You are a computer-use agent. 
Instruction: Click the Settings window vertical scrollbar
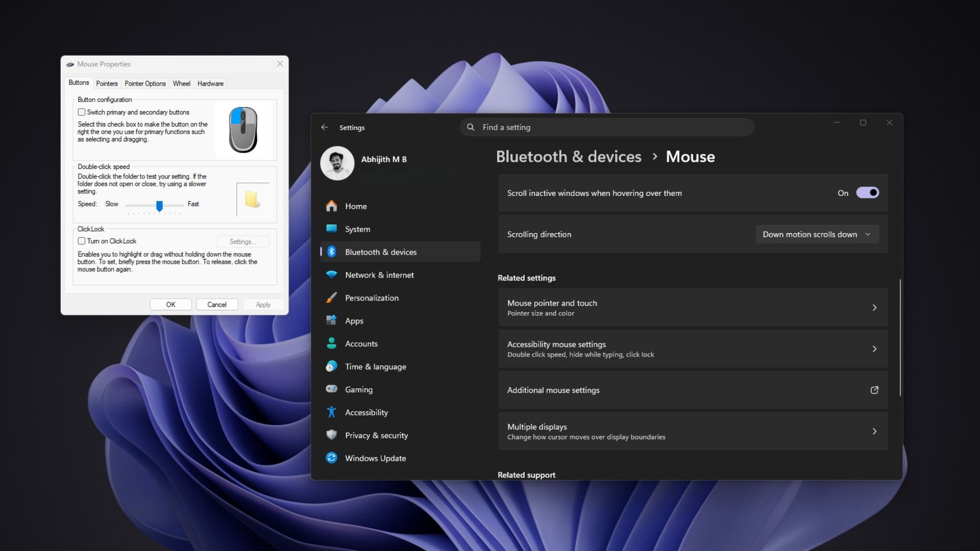[x=900, y=337]
